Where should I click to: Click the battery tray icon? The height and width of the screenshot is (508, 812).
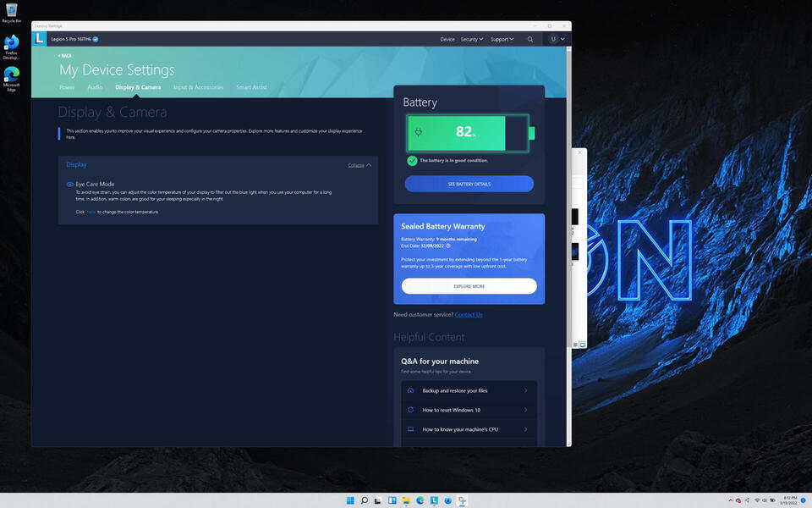click(772, 500)
